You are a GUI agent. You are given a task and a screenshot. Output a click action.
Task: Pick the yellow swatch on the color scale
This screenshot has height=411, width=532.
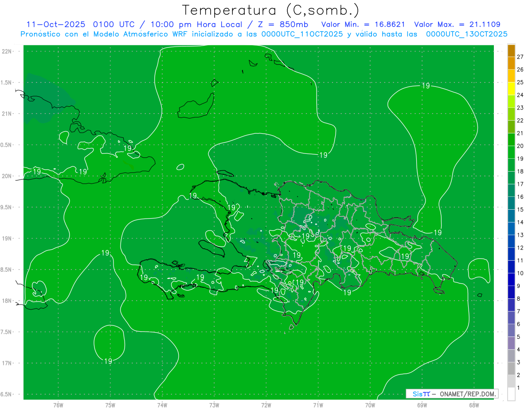point(511,89)
